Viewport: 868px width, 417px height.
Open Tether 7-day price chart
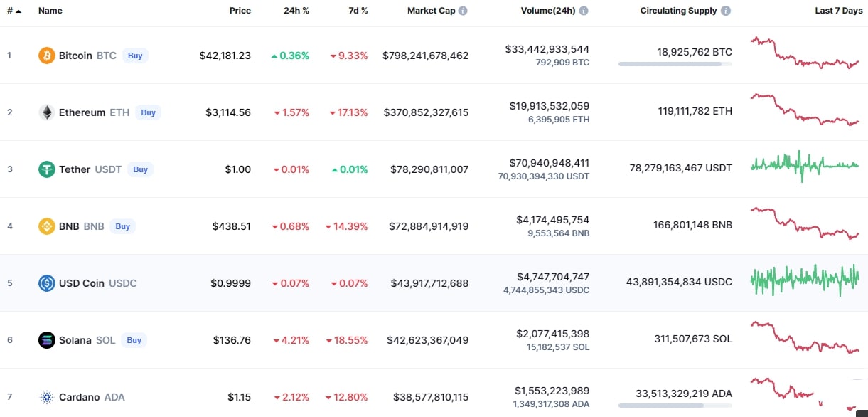tap(805, 166)
